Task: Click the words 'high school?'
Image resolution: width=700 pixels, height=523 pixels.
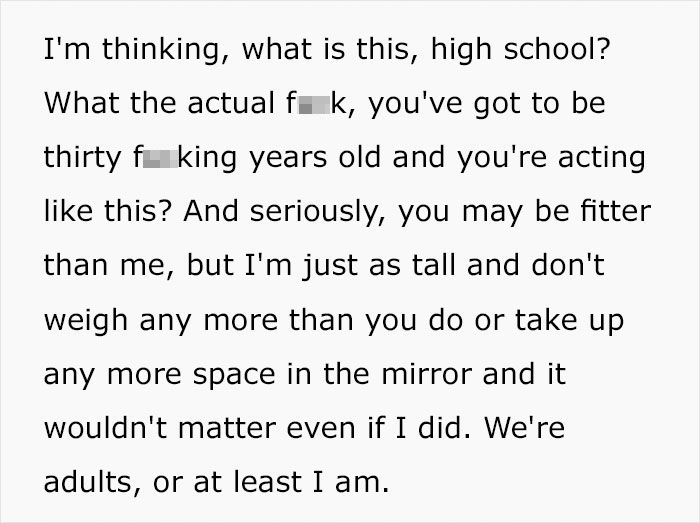Action: point(521,49)
